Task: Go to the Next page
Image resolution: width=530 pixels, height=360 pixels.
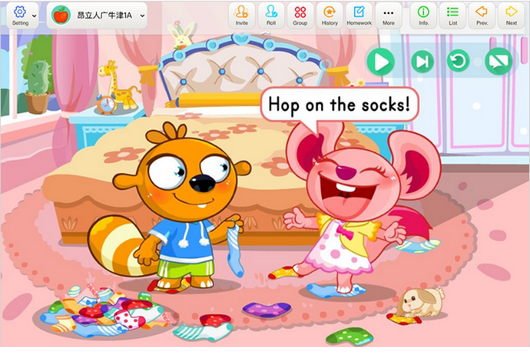Action: pyautogui.click(x=511, y=16)
